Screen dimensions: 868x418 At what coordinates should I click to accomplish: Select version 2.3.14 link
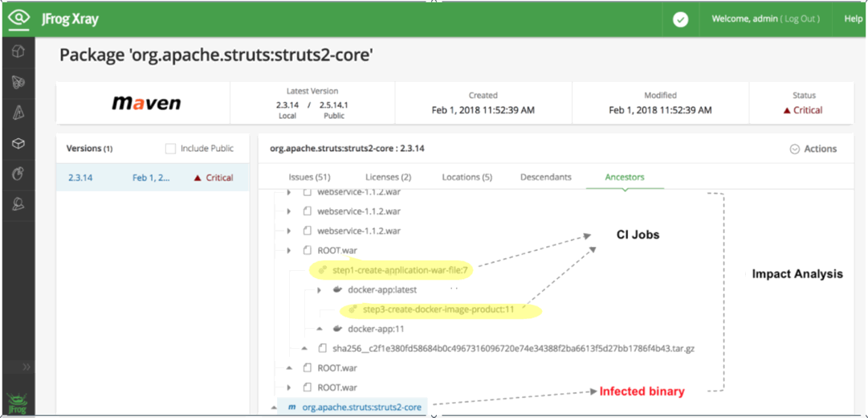(80, 178)
